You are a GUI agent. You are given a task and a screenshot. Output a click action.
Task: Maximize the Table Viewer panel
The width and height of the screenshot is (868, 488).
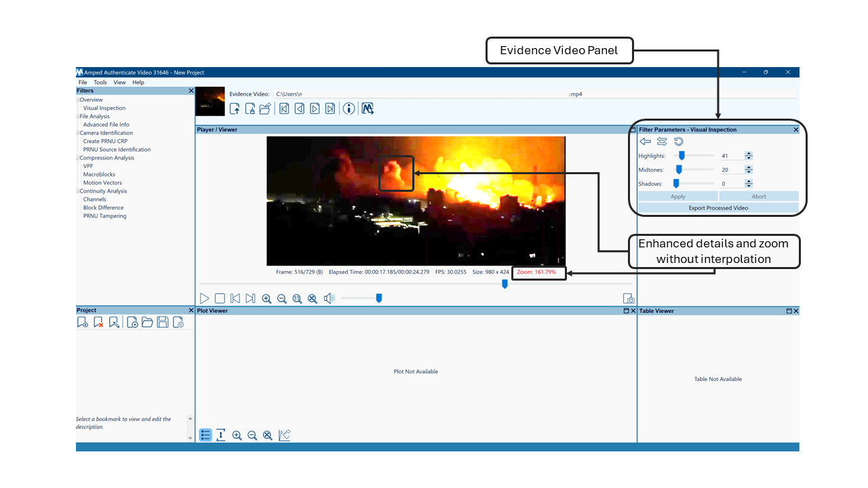pos(791,310)
